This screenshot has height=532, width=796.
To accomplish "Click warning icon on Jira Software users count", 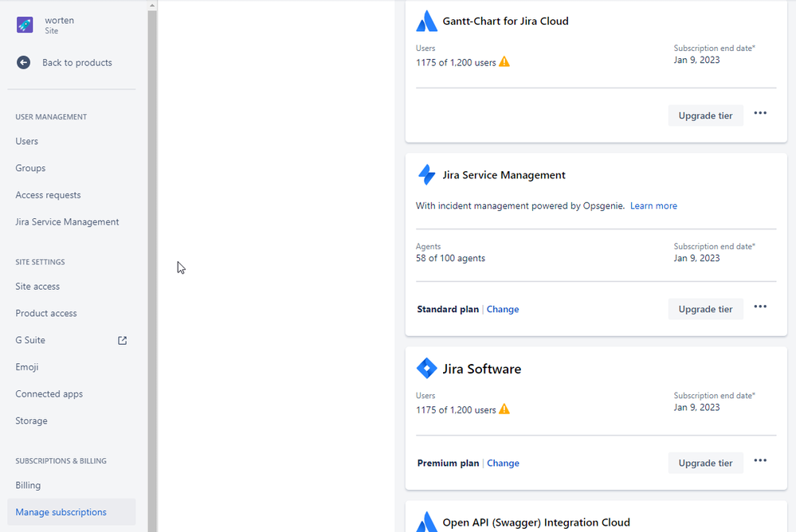I will point(504,409).
